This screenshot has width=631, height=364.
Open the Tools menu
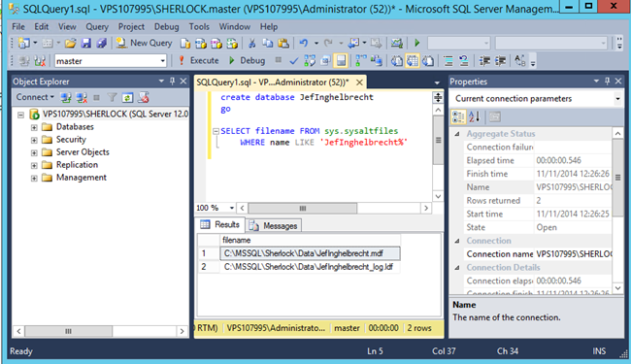coord(199,27)
